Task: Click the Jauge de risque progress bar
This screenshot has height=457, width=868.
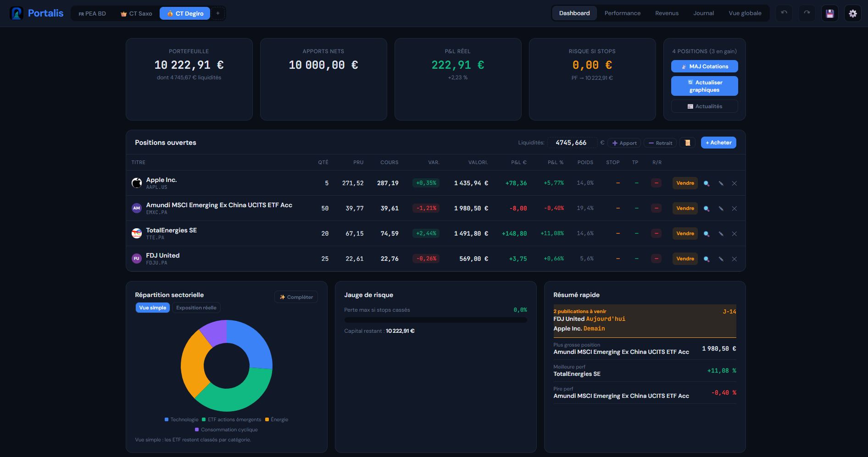Action: [x=435, y=320]
